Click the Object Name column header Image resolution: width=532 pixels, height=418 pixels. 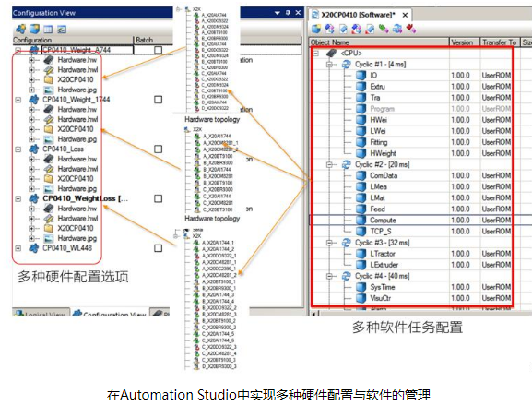point(379,42)
